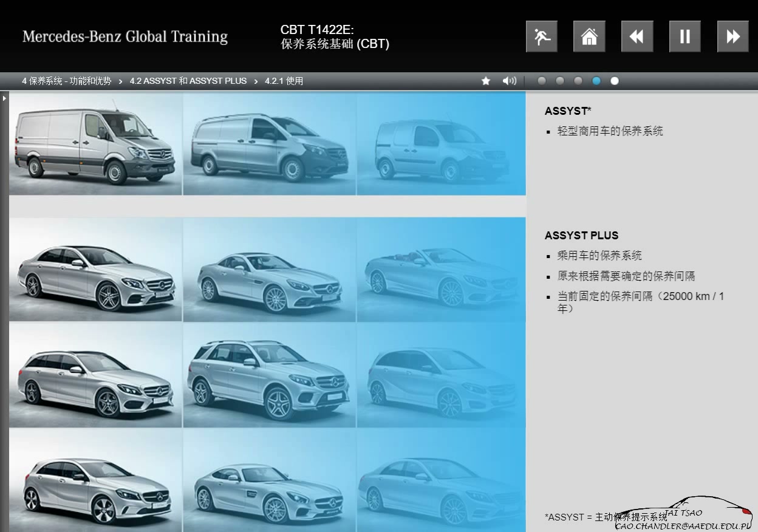Click the 'ASSYST PLUS' heading
The width and height of the screenshot is (758, 532).
[x=581, y=236]
